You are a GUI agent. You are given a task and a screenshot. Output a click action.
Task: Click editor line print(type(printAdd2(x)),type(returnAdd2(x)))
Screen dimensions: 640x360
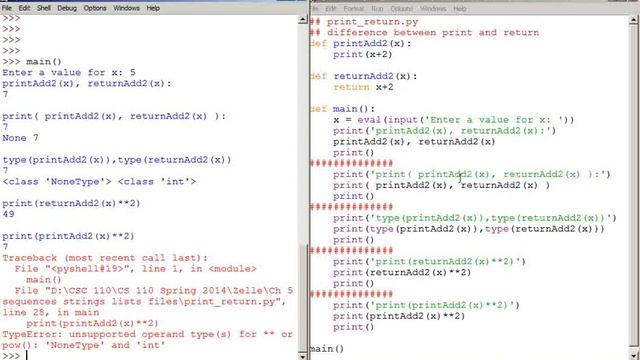(x=469, y=229)
